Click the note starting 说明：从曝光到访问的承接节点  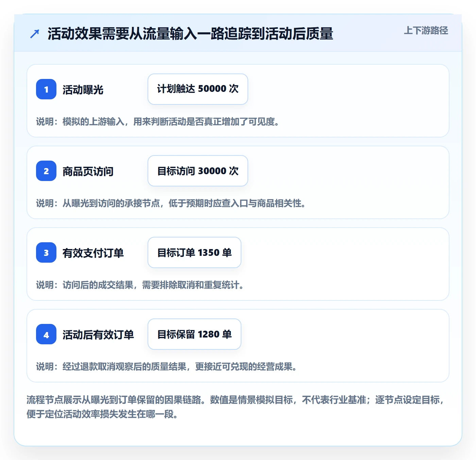pos(171,203)
